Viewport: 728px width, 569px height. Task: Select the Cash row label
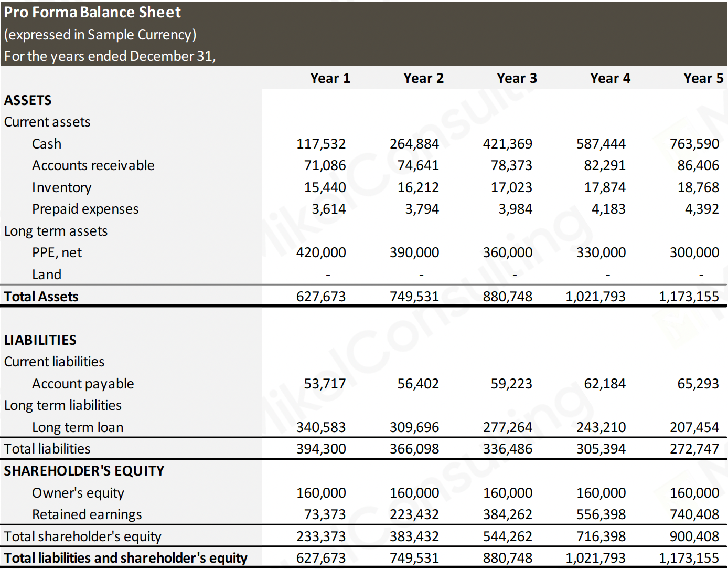pos(47,144)
